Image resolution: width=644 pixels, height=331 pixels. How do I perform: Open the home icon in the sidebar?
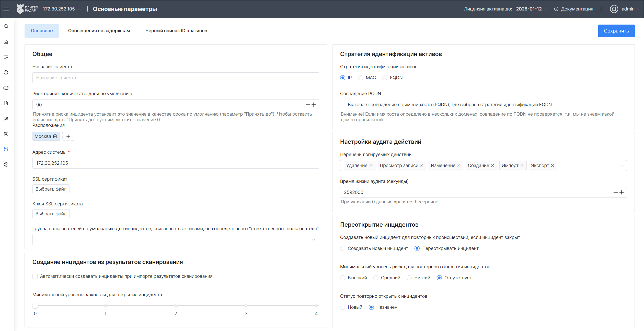tap(6, 42)
